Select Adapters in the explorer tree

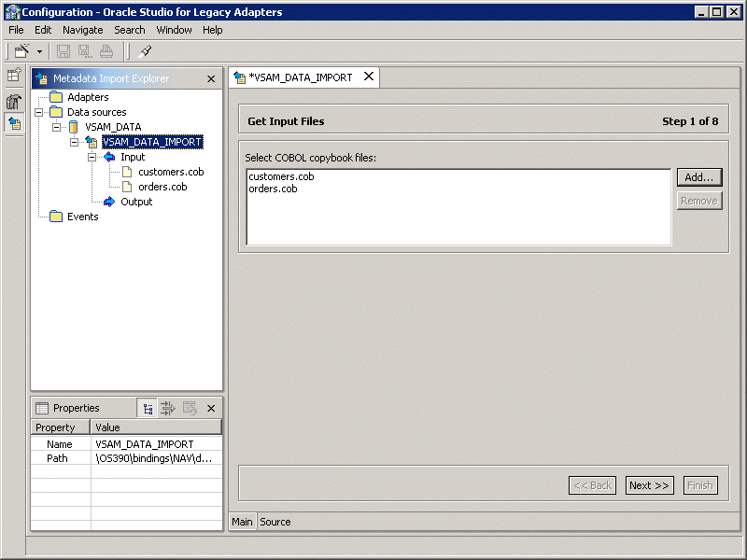pos(88,97)
